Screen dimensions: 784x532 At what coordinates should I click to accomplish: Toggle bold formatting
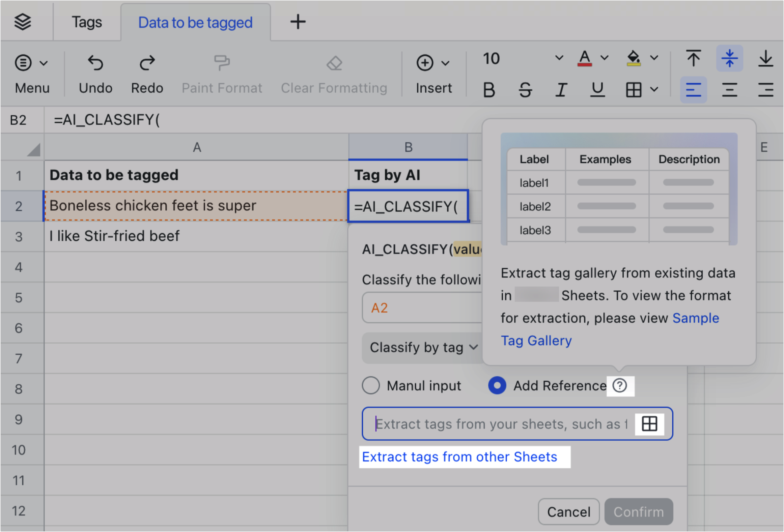(x=489, y=89)
